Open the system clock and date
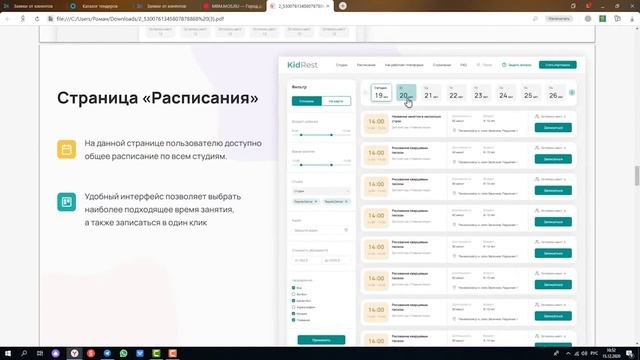 pos(611,353)
